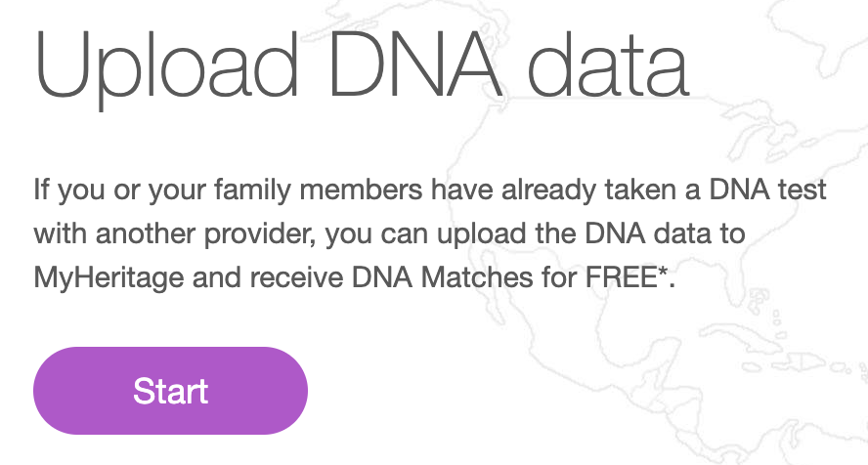The height and width of the screenshot is (465, 868).
Task: Select the word "Upload" in the heading
Action: 166,67
